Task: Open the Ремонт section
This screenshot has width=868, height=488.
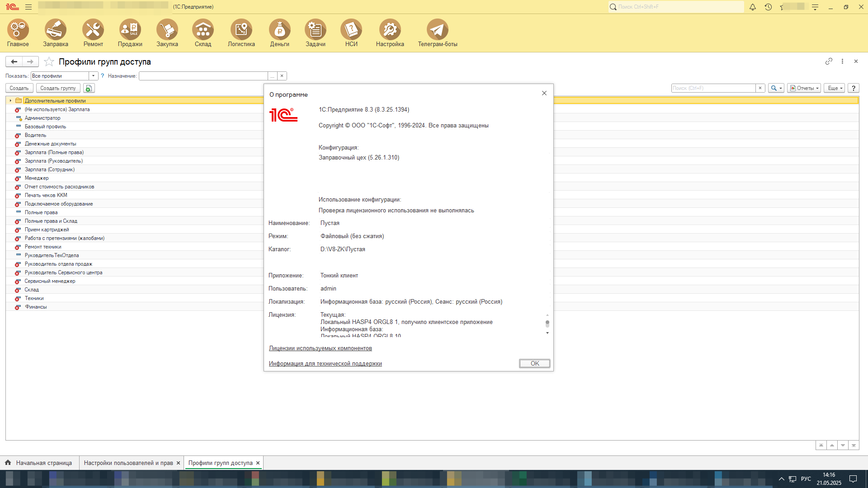Action: pos(93,33)
